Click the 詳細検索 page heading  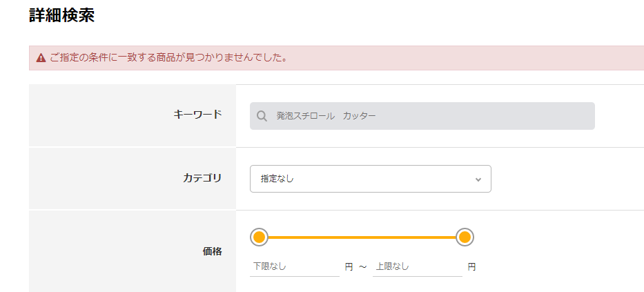62,16
